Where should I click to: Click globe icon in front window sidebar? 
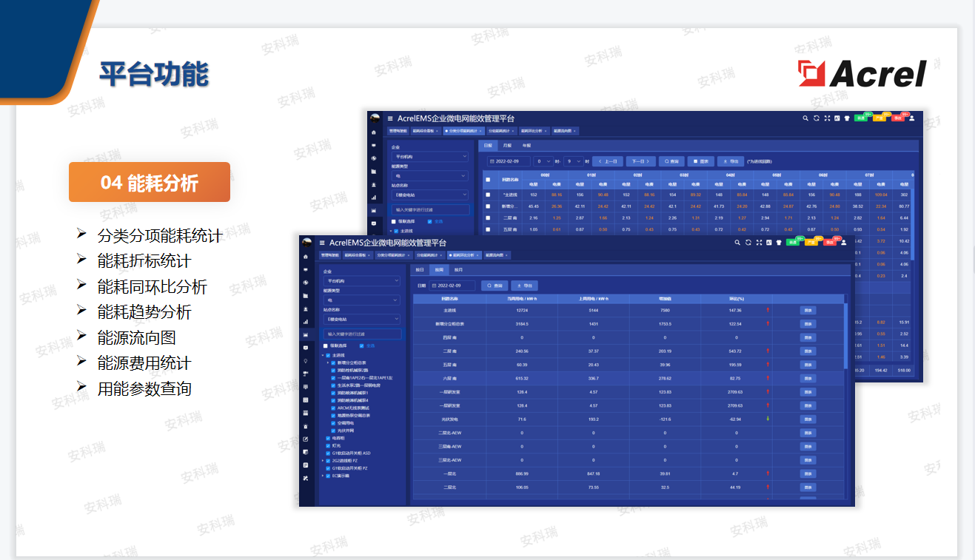[306, 283]
